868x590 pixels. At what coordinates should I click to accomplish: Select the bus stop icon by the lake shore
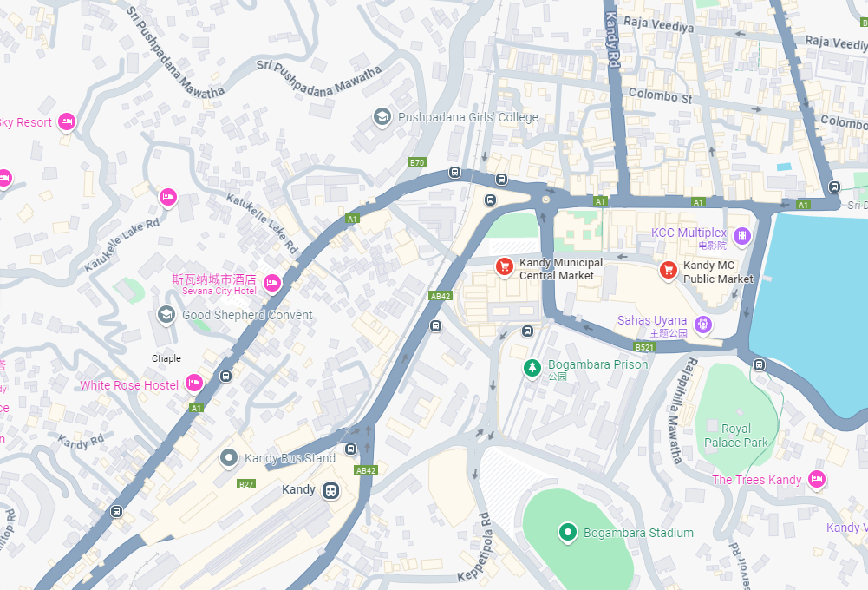(x=759, y=365)
